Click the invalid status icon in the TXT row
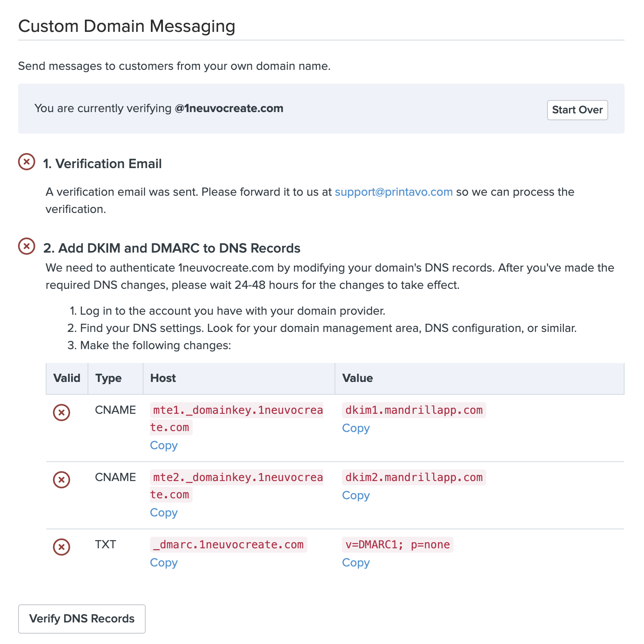644x644 pixels. 61,547
